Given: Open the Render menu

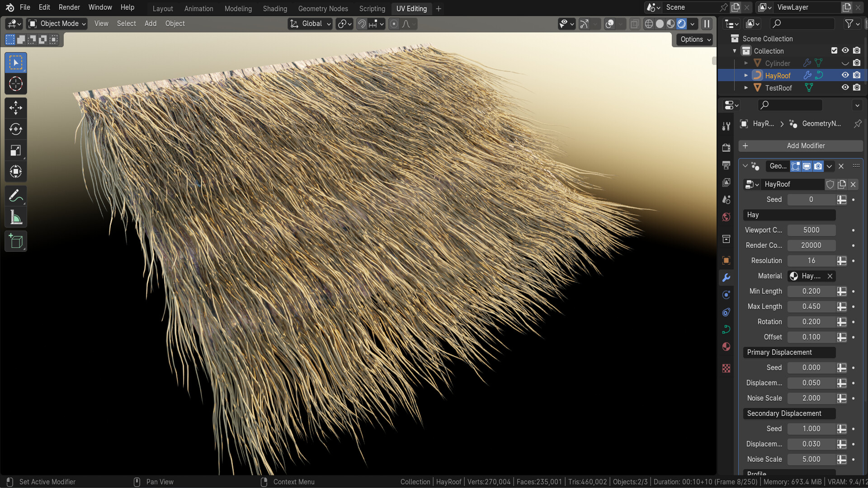Looking at the screenshot, I should (x=69, y=7).
